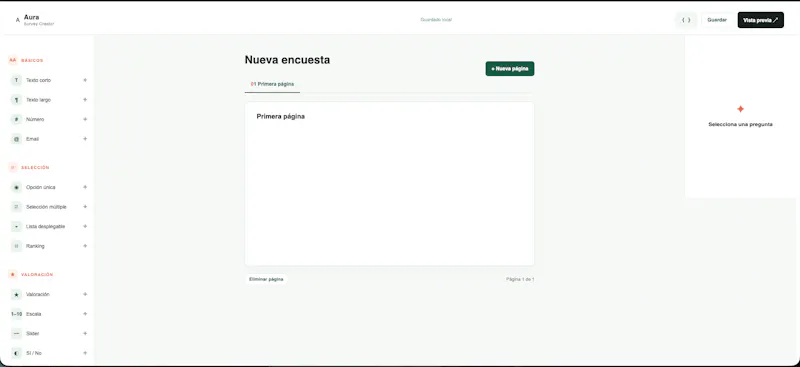This screenshot has height=367, width=800.
Task: Click the Aura app name
Action: point(31,17)
